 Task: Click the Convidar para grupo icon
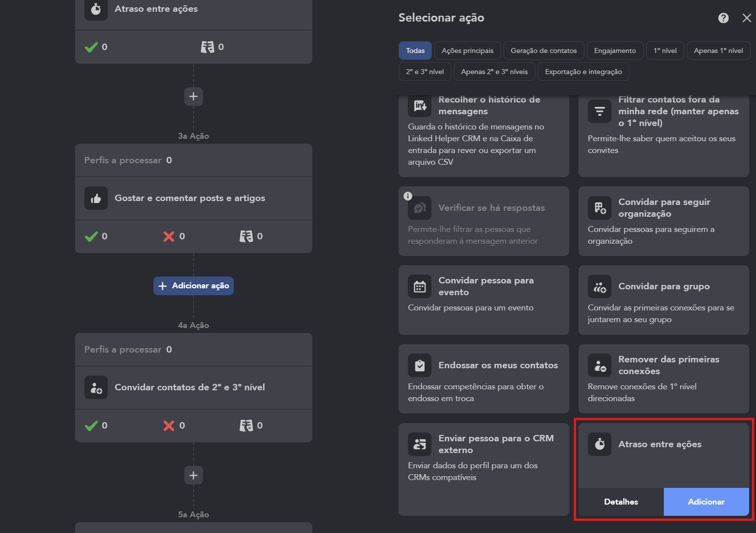[x=600, y=286]
